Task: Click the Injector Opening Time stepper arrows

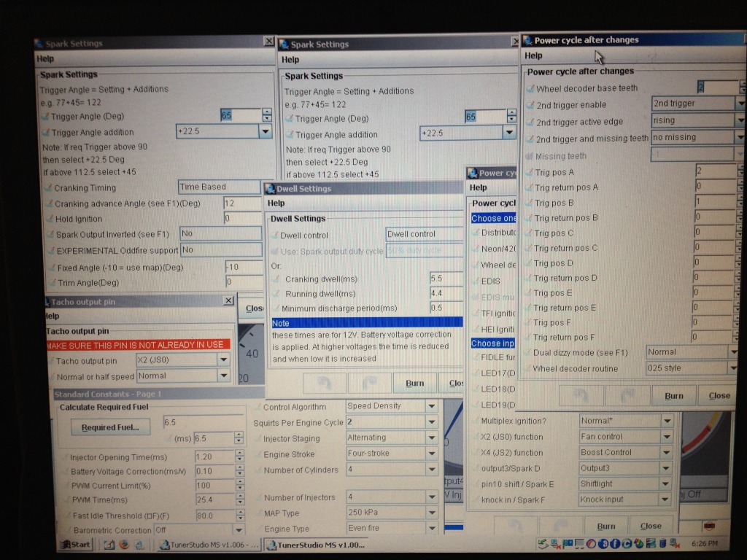Action: (239, 456)
